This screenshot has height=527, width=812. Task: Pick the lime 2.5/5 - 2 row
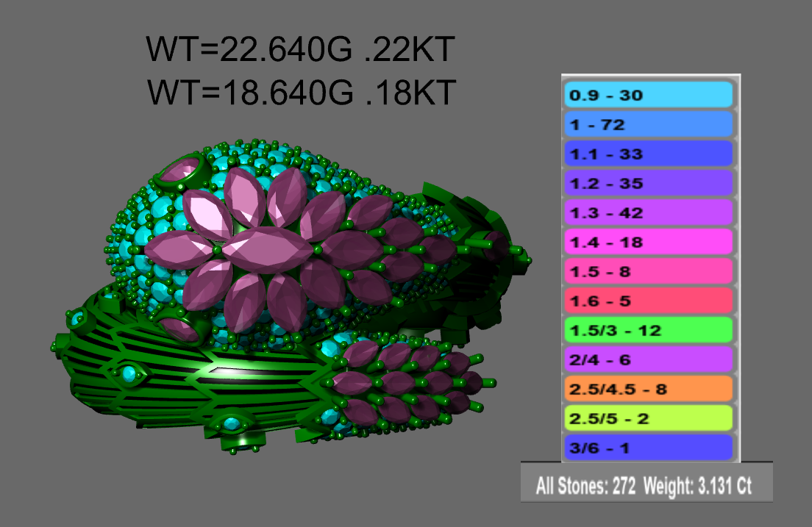[649, 418]
